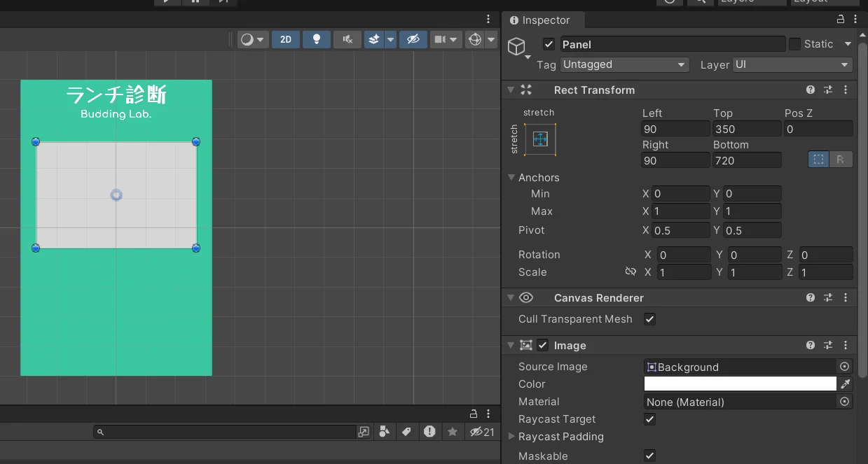The image size is (868, 464).
Task: Click the Project search field
Action: click(225, 432)
